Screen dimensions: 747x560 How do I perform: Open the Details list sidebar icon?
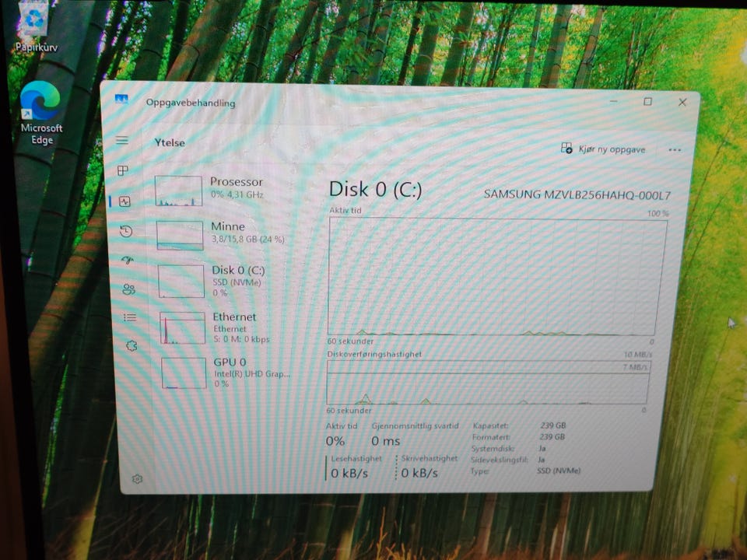coord(130,317)
